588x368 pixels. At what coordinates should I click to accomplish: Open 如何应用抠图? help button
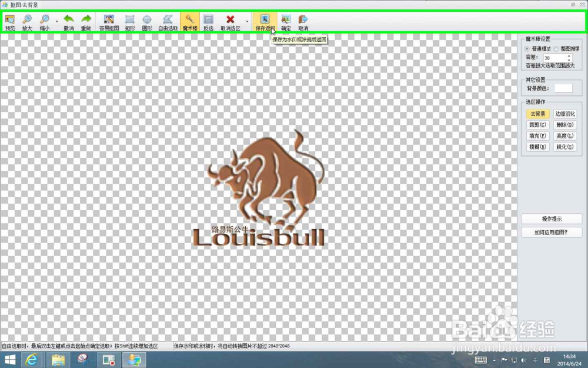point(552,233)
